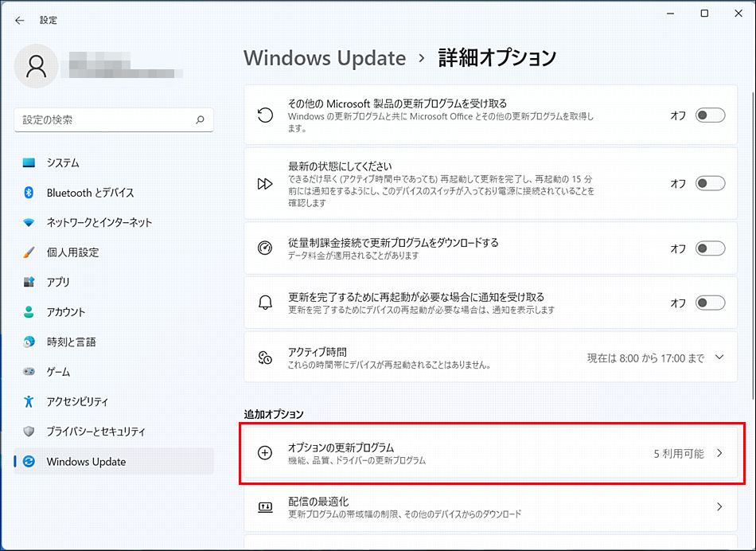Open 配信の最適化 chevron arrow
The image size is (756, 551).
point(719,506)
